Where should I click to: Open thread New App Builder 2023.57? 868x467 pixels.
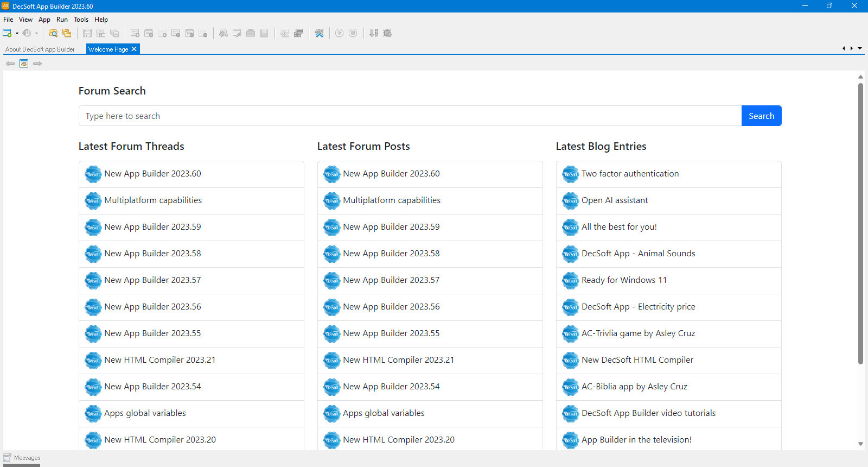coord(192,280)
